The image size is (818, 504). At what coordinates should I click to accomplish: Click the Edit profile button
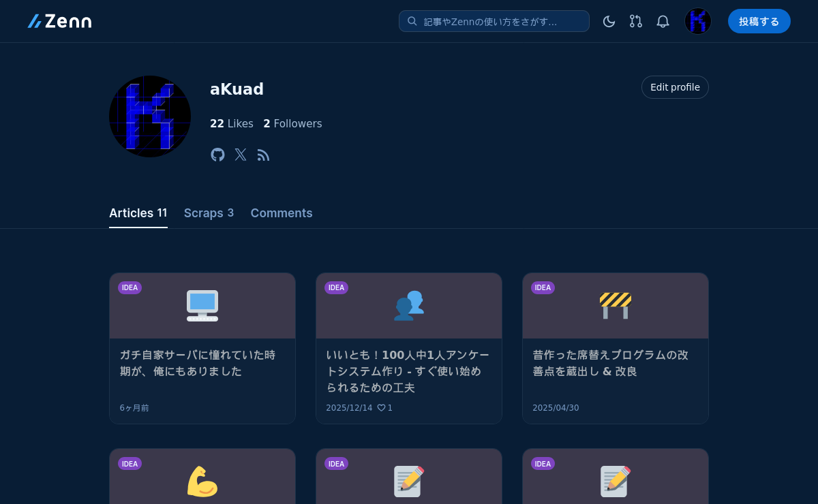(675, 87)
